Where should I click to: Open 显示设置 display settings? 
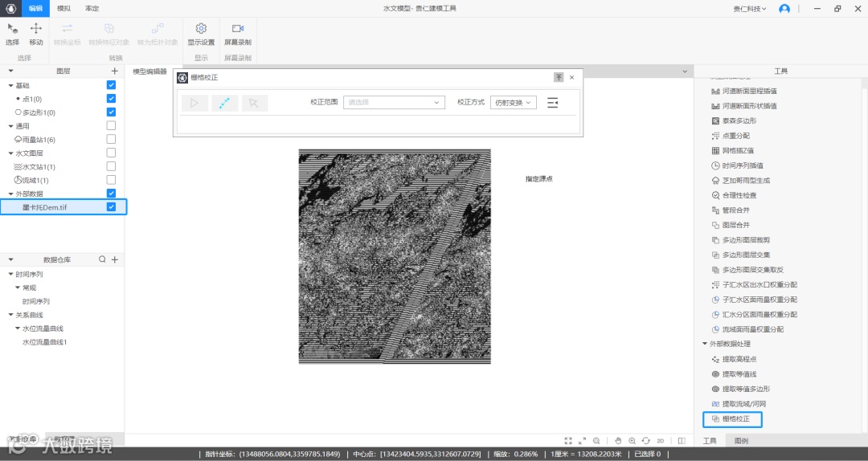tap(201, 35)
